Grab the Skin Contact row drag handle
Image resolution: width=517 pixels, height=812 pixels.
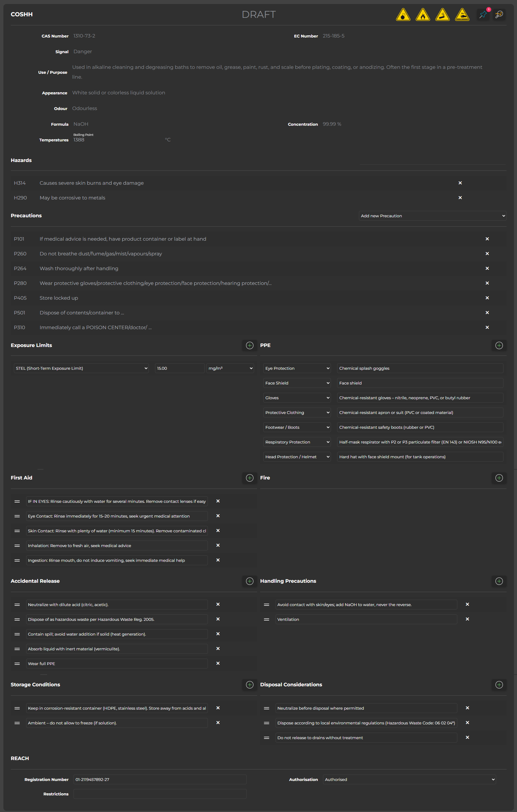(x=17, y=531)
